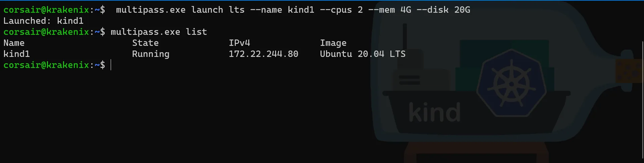Click the "Image" column header
Viewport: 644px width, 163px height.
[333, 43]
